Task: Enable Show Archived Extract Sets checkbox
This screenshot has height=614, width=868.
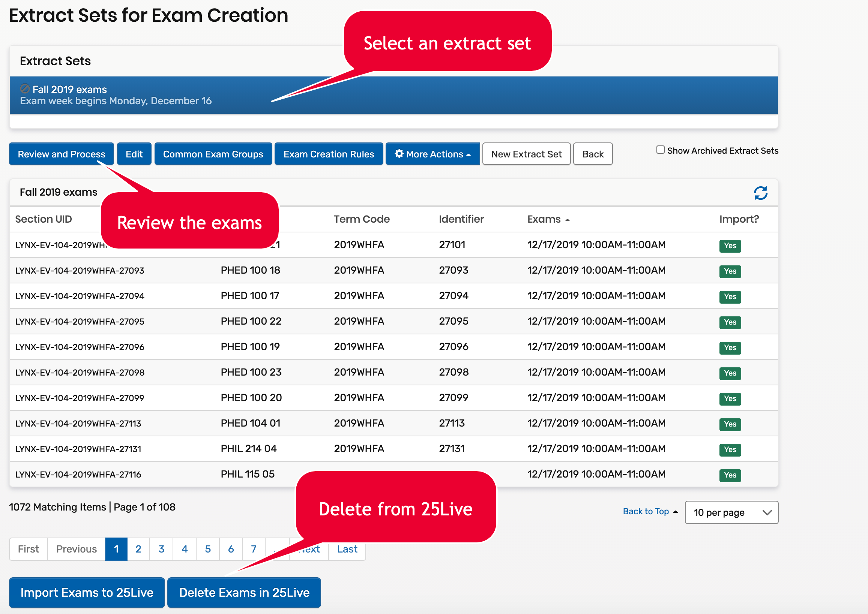Action: pyautogui.click(x=660, y=150)
